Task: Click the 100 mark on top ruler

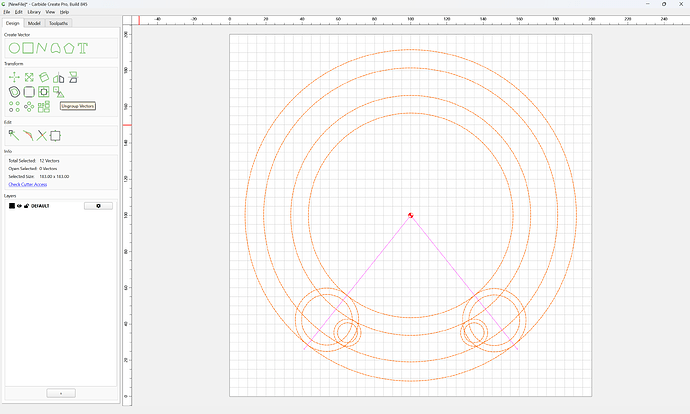Action: (x=411, y=19)
